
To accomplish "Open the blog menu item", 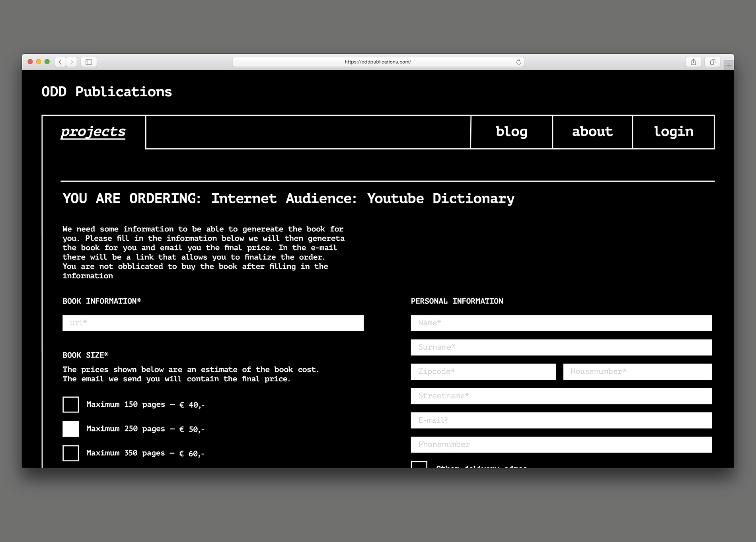I will pos(512,132).
